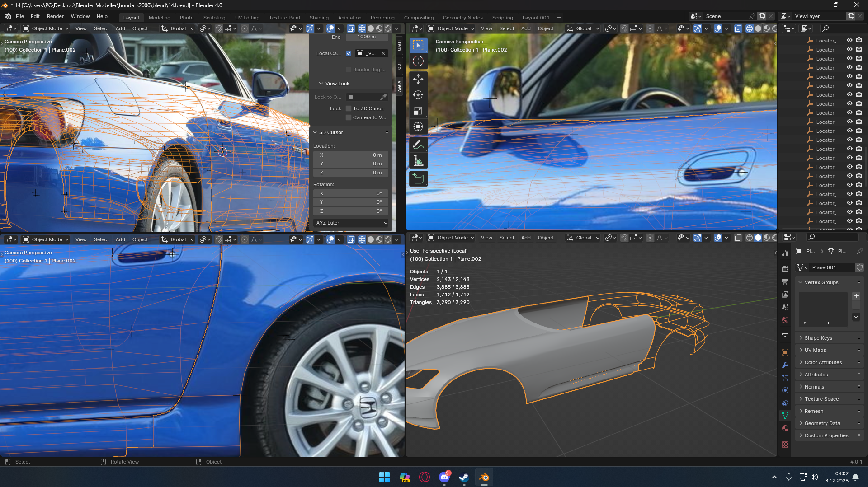
Task: Open the Render properties tab
Action: pyautogui.click(x=785, y=269)
